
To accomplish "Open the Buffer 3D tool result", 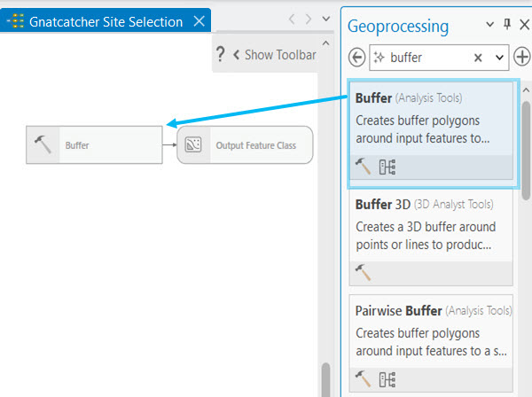I will (x=430, y=225).
